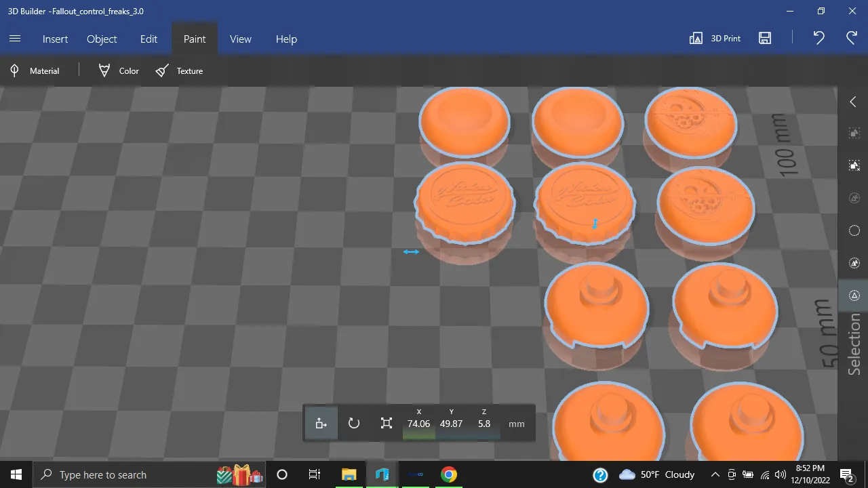The image size is (868, 488).
Task: Open the hamburger menu
Action: point(15,39)
